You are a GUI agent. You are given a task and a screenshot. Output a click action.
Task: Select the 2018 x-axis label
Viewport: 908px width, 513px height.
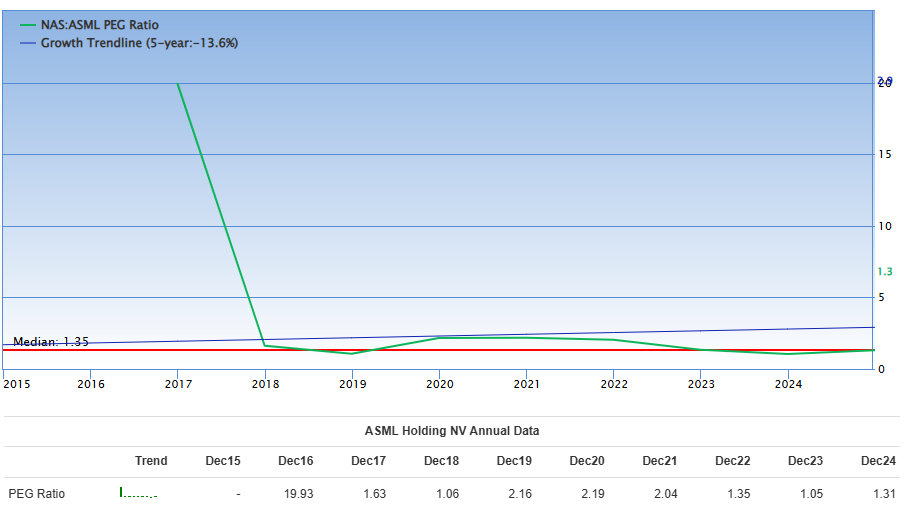265,384
